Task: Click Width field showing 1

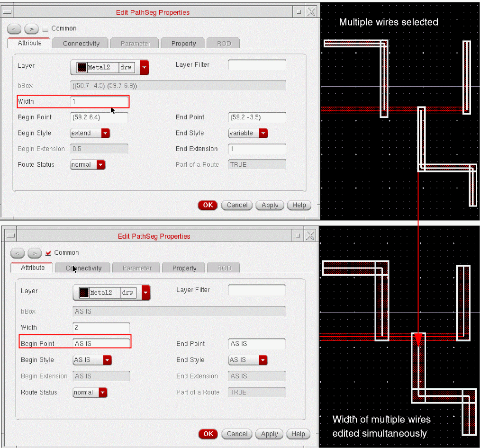Action: 100,101
